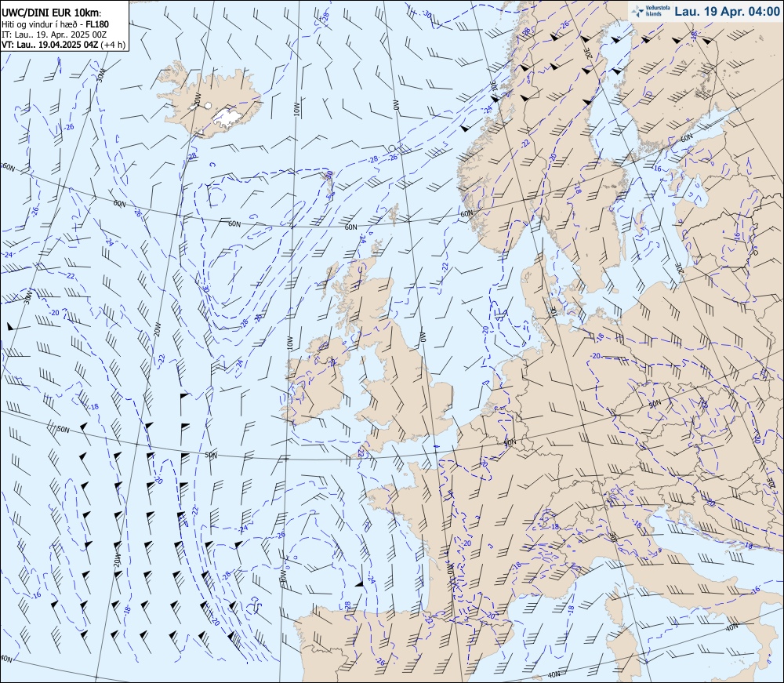Click the Veðurstofa Íslands logo icon
784x683 pixels.
pos(638,11)
